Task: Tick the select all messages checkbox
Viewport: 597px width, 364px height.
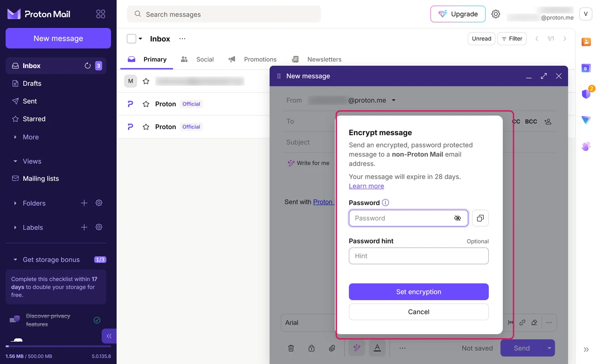Action: [132, 39]
